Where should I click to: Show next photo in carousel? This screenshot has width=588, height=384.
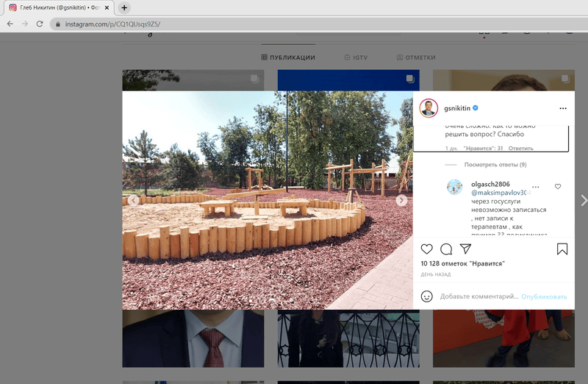click(x=401, y=200)
